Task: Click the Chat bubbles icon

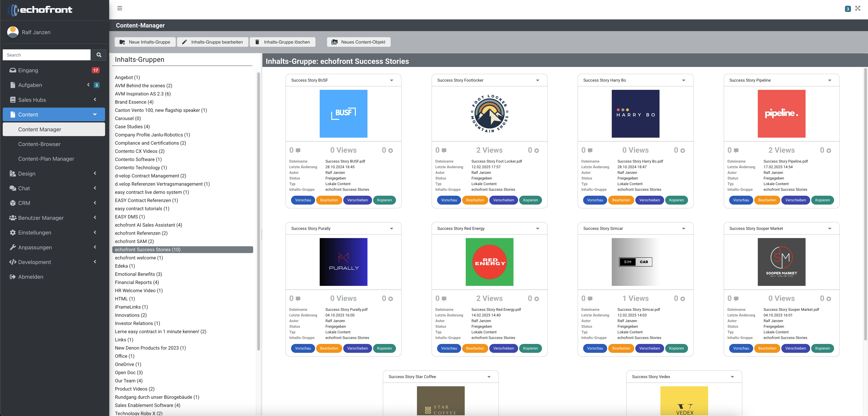Action: pos(13,188)
